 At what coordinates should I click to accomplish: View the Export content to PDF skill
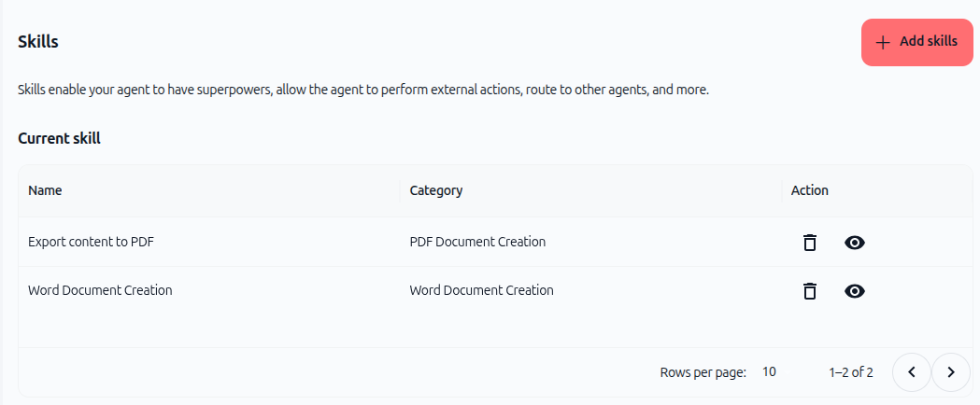pos(855,242)
